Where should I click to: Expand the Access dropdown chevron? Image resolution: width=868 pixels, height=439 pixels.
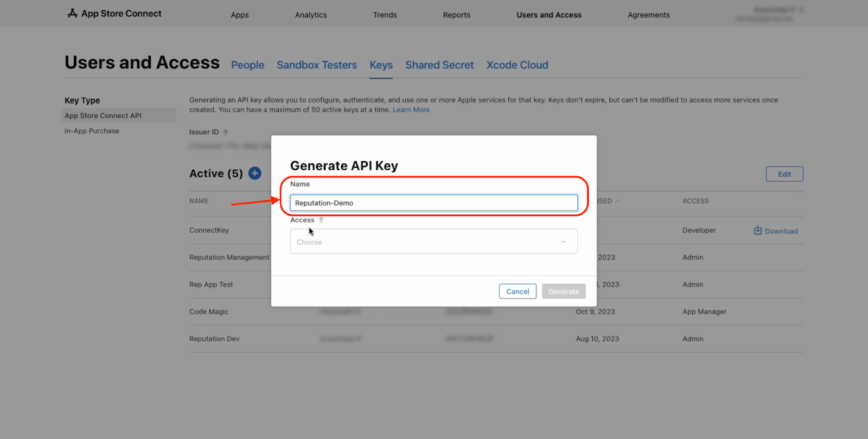tap(563, 242)
